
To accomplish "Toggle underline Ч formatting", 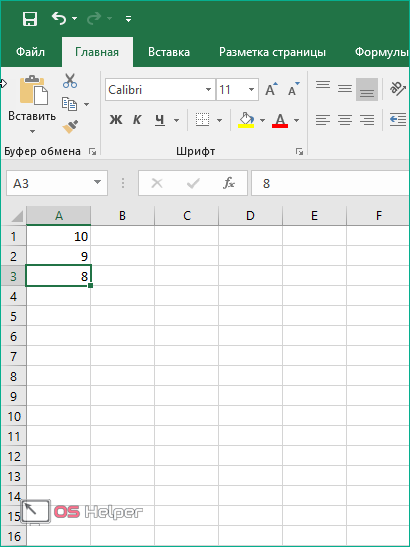I will (159, 120).
